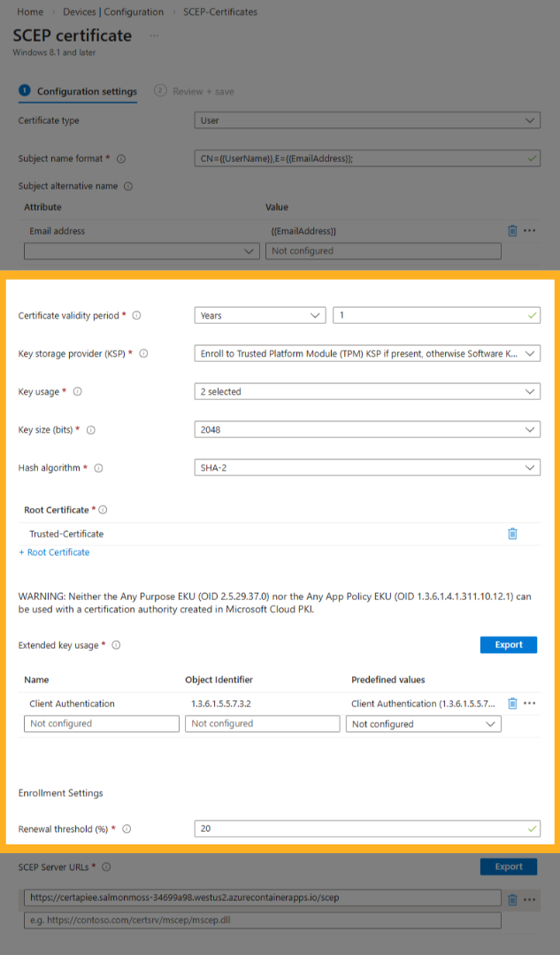Open the Hash algorithm dropdown
The height and width of the screenshot is (955, 560).
(366, 467)
